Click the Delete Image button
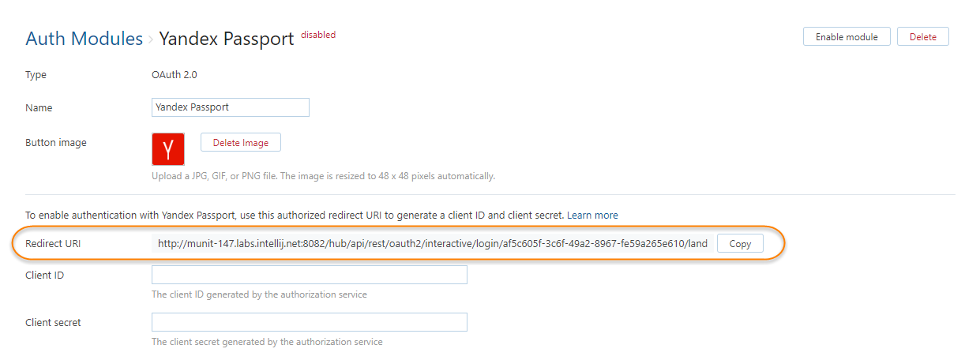The height and width of the screenshot is (360, 980). pos(241,143)
